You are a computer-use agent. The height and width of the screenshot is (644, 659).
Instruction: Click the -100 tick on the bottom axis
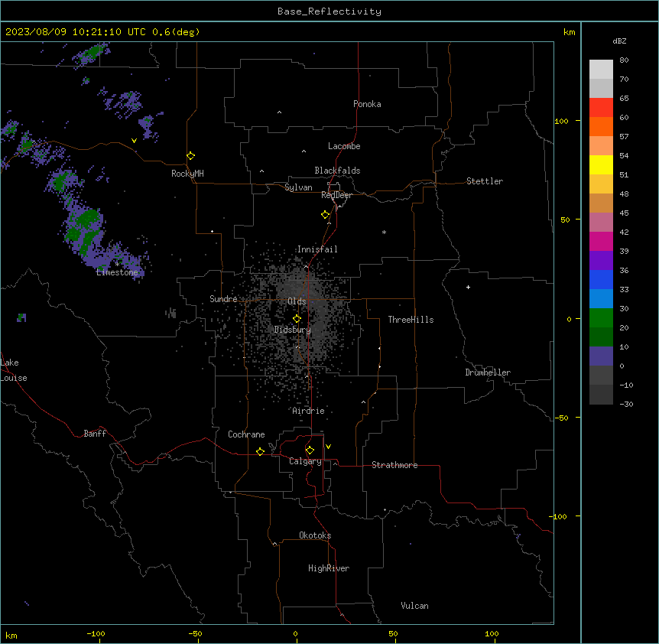[96, 633]
